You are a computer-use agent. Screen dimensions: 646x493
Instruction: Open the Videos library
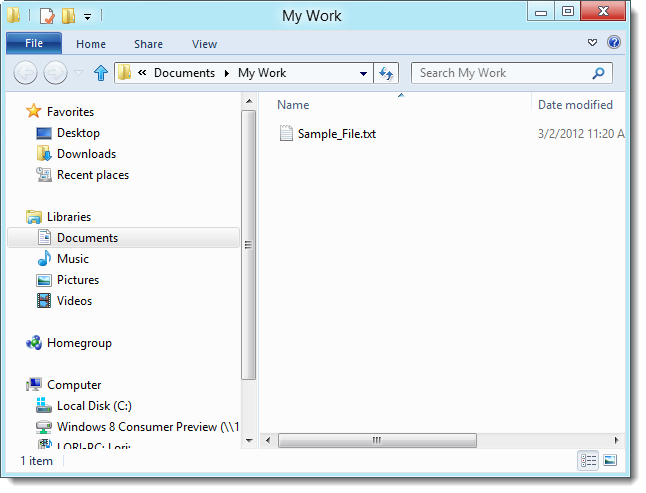pyautogui.click(x=74, y=301)
